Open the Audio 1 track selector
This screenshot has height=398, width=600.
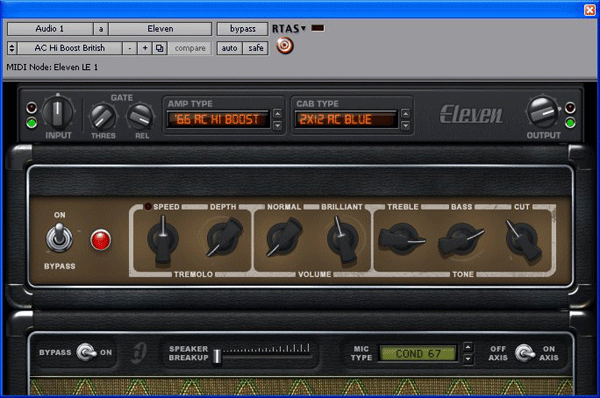(50, 29)
